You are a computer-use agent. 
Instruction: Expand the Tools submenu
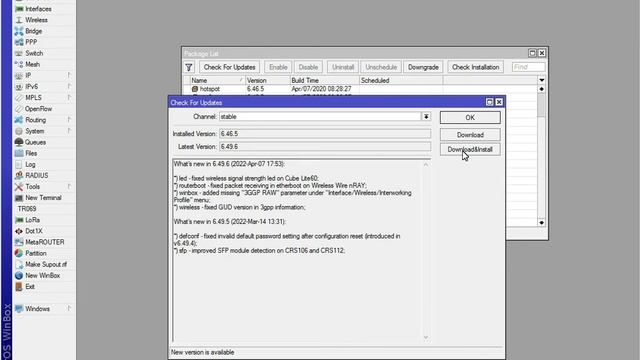[69, 187]
